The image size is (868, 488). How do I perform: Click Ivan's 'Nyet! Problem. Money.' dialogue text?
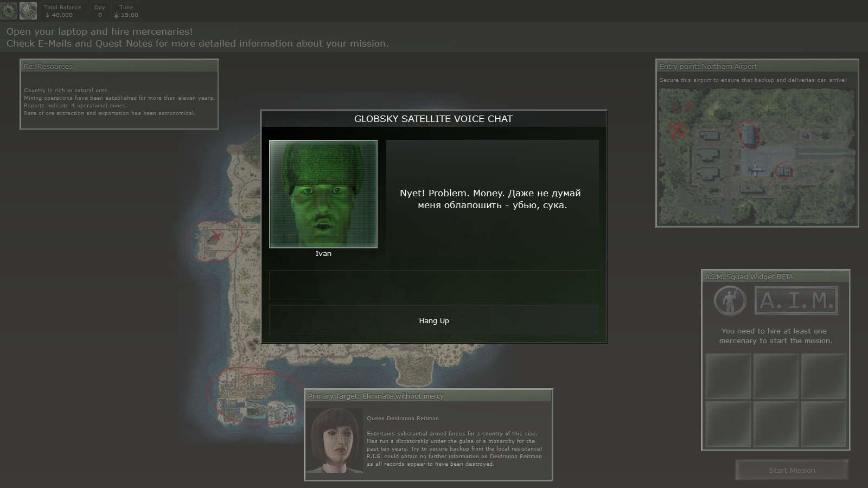click(490, 199)
